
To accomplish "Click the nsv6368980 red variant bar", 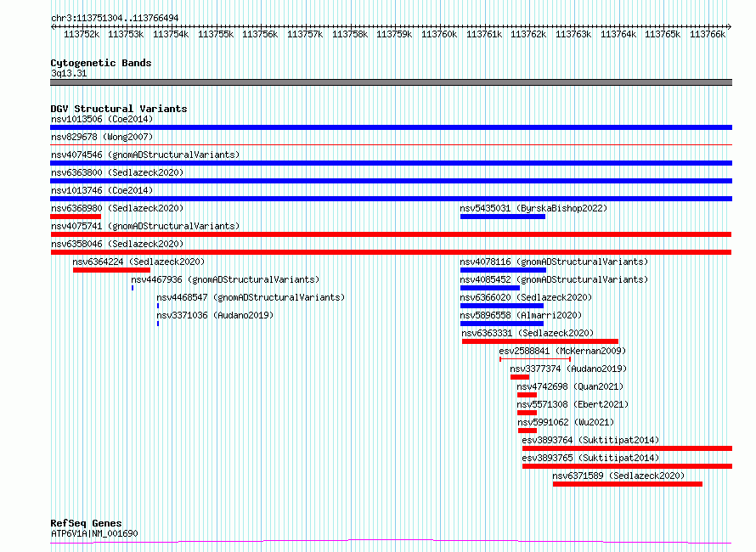I will click(x=76, y=217).
